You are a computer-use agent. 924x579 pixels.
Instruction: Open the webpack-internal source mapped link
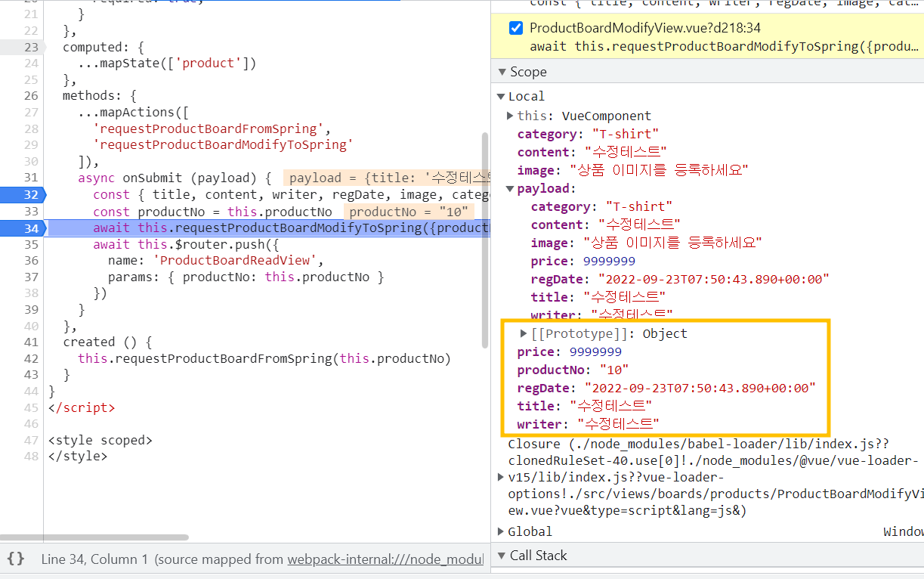[x=385, y=559]
